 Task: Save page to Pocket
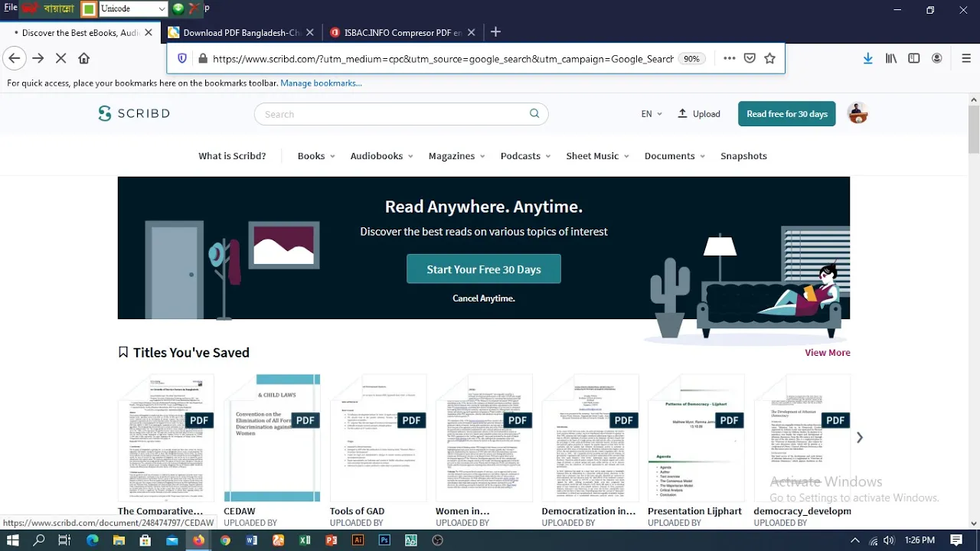(750, 58)
